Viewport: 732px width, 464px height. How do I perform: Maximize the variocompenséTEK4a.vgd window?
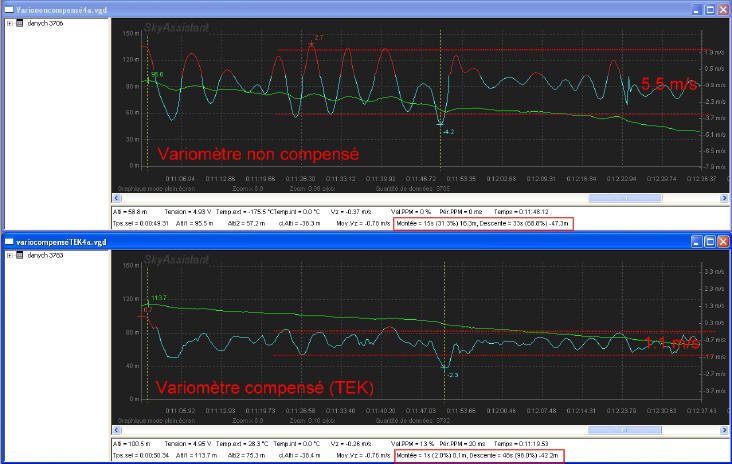pyautogui.click(x=710, y=241)
